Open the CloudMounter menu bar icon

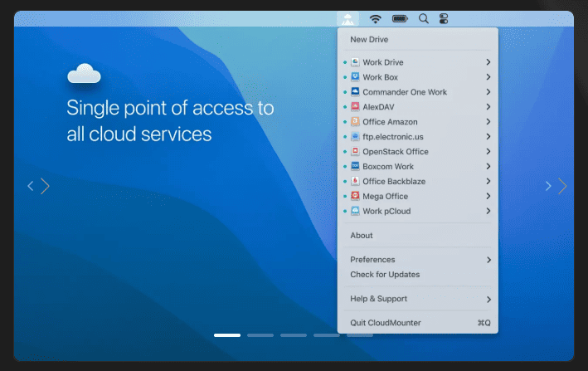point(347,19)
